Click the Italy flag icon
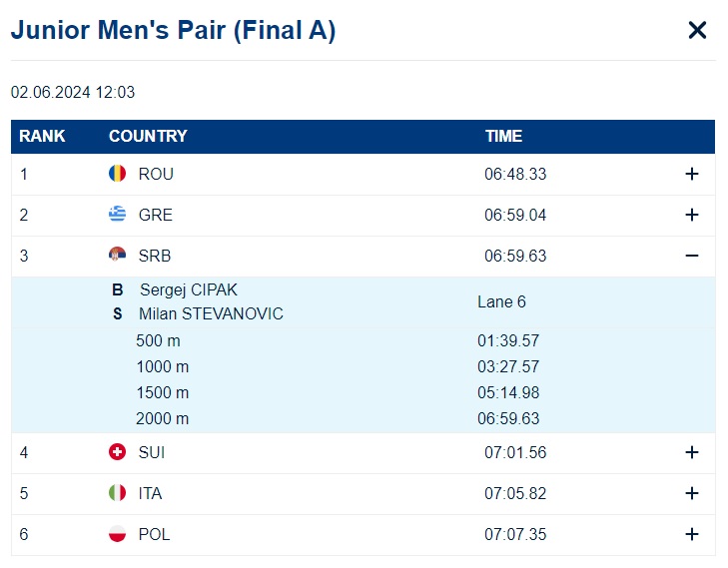 [117, 492]
